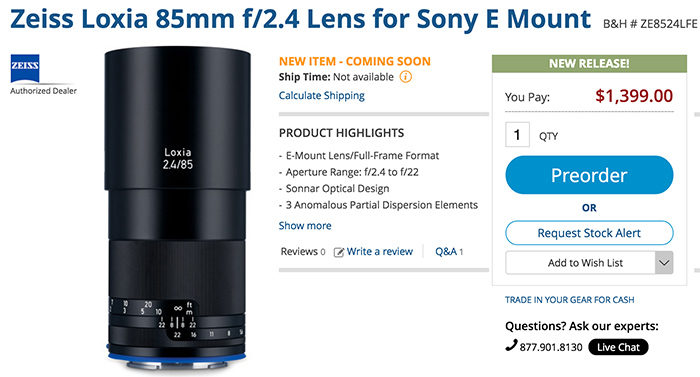
Task: Focus the quantity input field
Action: tap(517, 134)
